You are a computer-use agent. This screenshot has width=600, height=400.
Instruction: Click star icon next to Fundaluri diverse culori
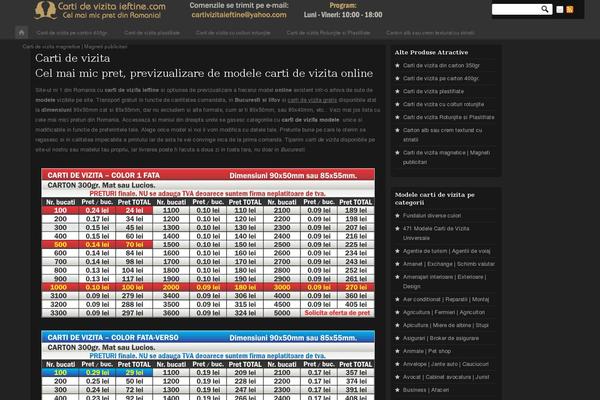(x=397, y=216)
